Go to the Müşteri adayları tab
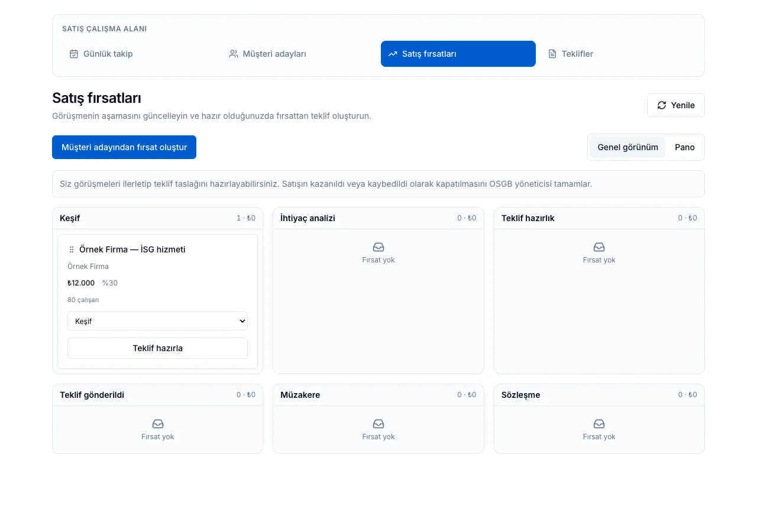The width and height of the screenshot is (757, 532). [299, 54]
